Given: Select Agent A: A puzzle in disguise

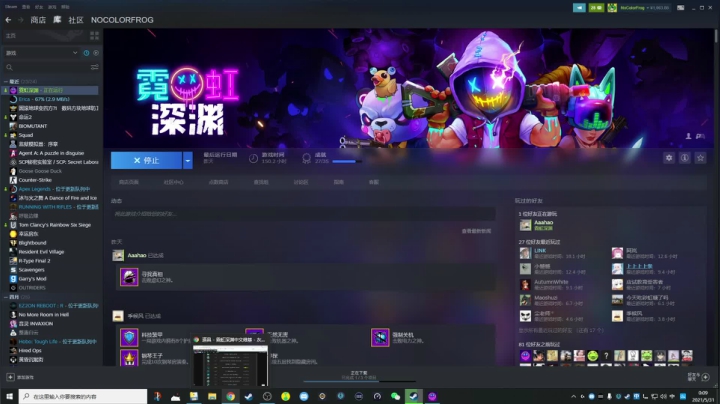Looking at the screenshot, I should [x=51, y=153].
